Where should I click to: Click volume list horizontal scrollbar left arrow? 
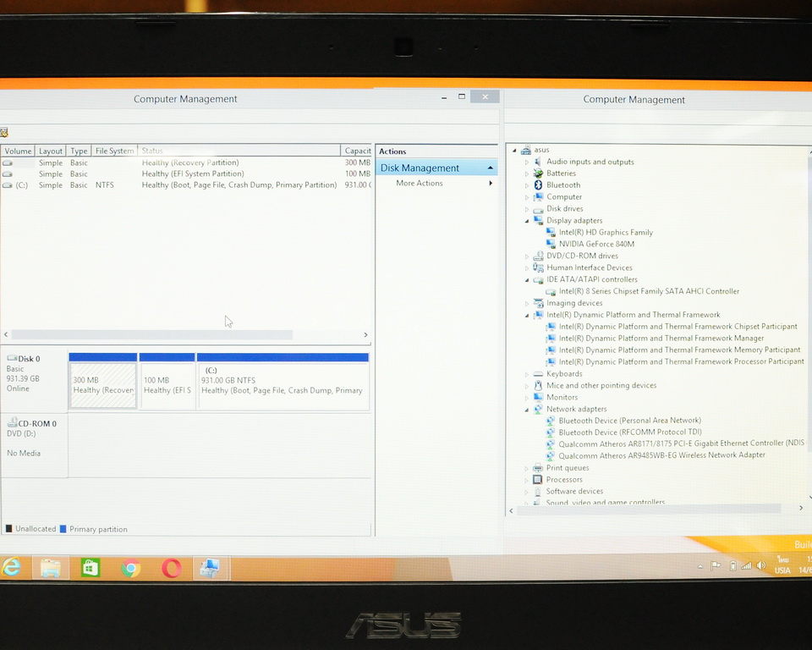click(6, 335)
